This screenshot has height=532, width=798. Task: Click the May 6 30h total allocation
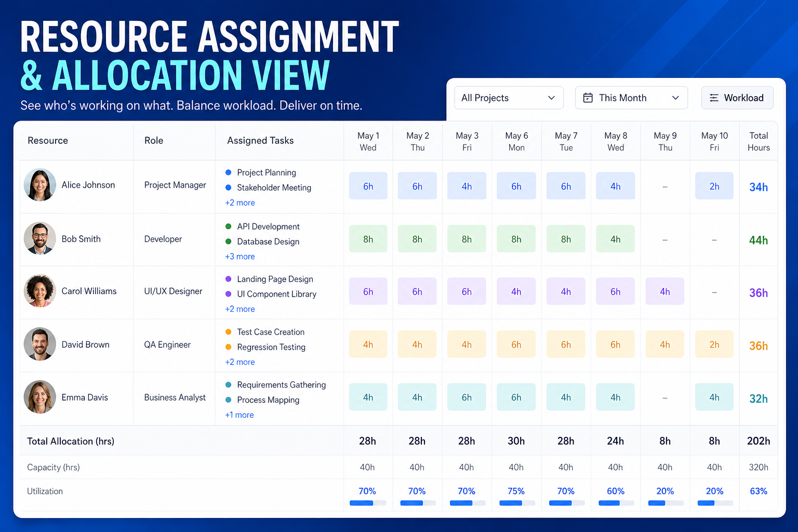click(x=516, y=441)
